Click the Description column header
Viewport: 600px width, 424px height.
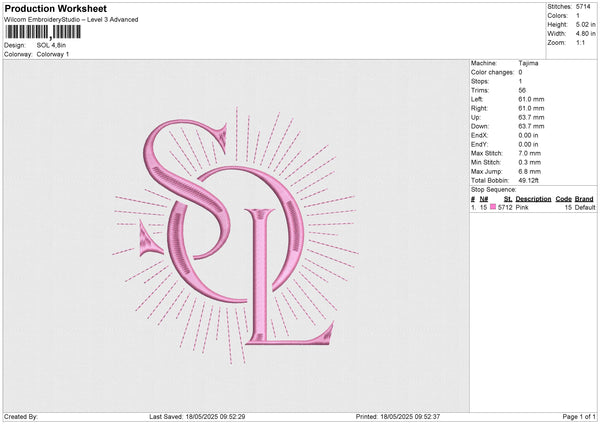point(533,199)
